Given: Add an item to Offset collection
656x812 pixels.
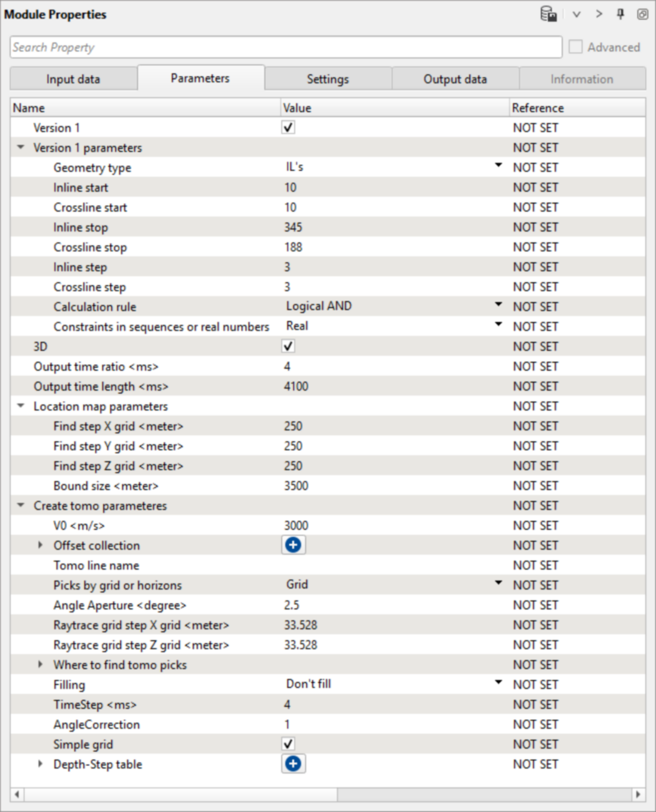Looking at the screenshot, I should (293, 545).
